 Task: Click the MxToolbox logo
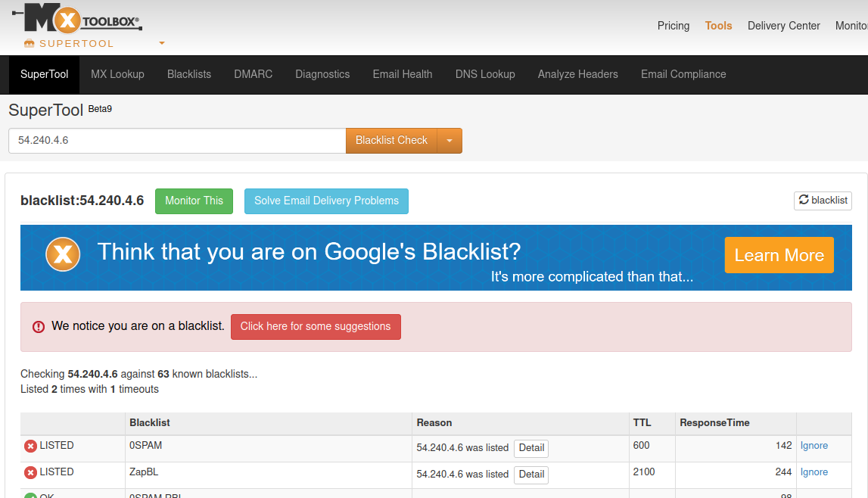77,18
